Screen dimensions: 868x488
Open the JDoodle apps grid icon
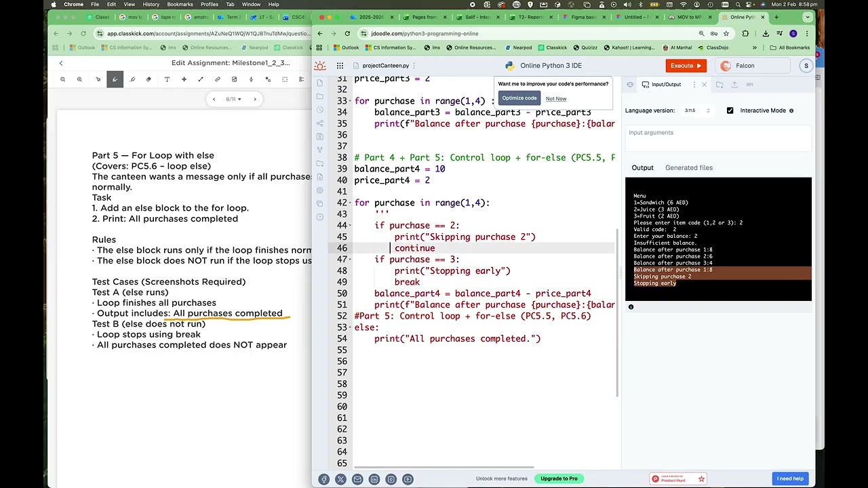click(340, 66)
